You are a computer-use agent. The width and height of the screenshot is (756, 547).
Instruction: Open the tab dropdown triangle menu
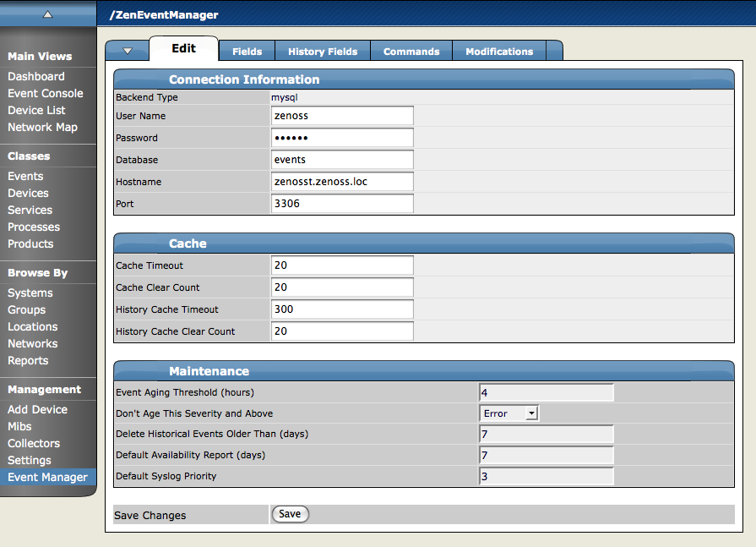[x=128, y=51]
